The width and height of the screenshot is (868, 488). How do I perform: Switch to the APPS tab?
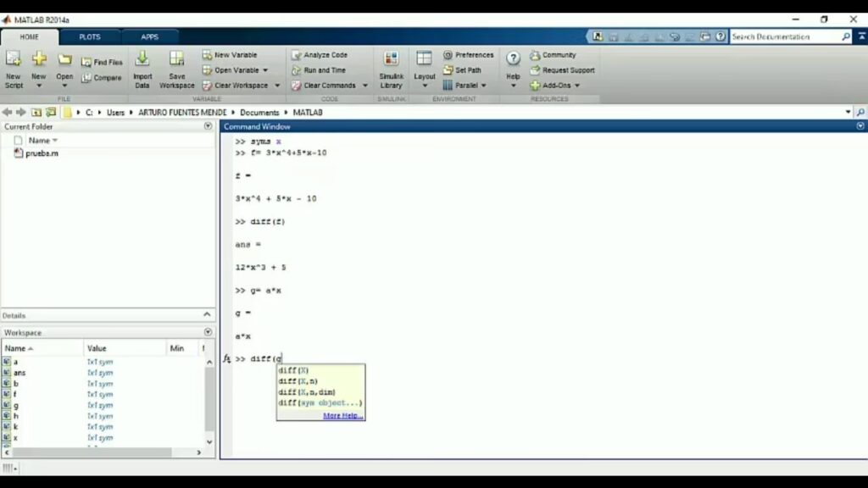[x=150, y=37]
